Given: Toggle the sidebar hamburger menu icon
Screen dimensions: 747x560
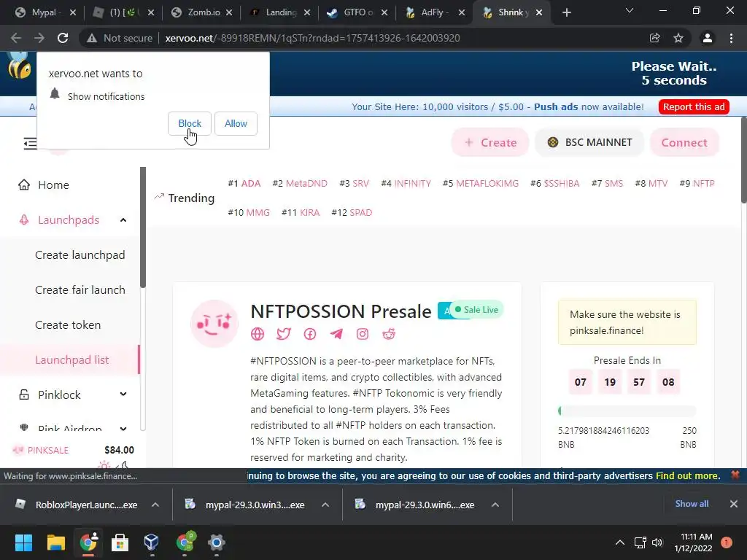Looking at the screenshot, I should (x=29, y=143).
